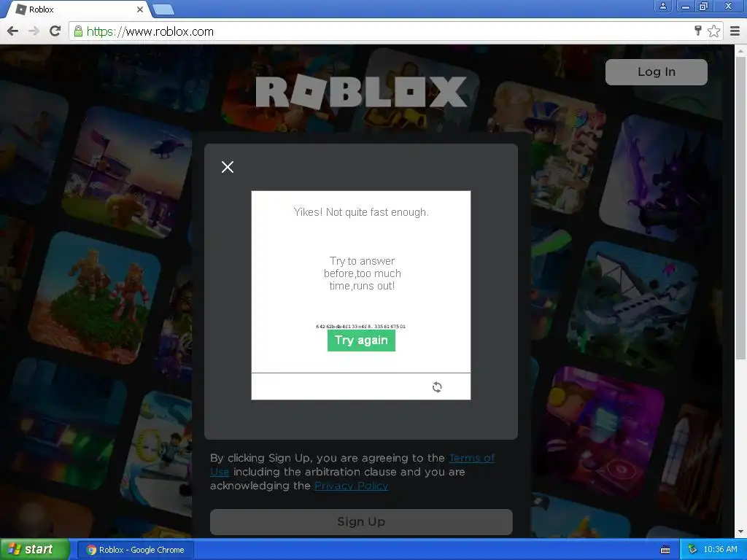Open the Chrome hamburger menu
The width and height of the screenshot is (747, 560).
click(x=735, y=31)
